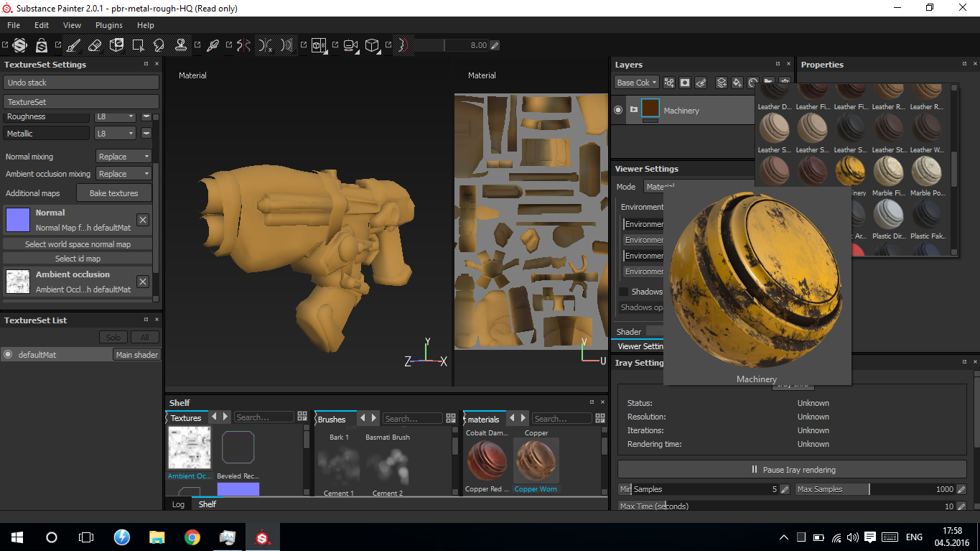Adjust the brush size slider in toolbar
This screenshot has width=980, height=551.
[x=452, y=45]
